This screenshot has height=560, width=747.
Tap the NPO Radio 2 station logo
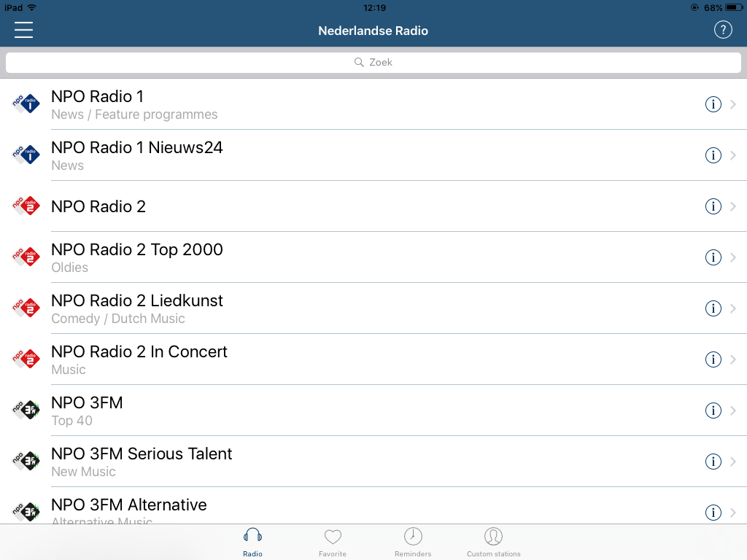tap(26, 206)
